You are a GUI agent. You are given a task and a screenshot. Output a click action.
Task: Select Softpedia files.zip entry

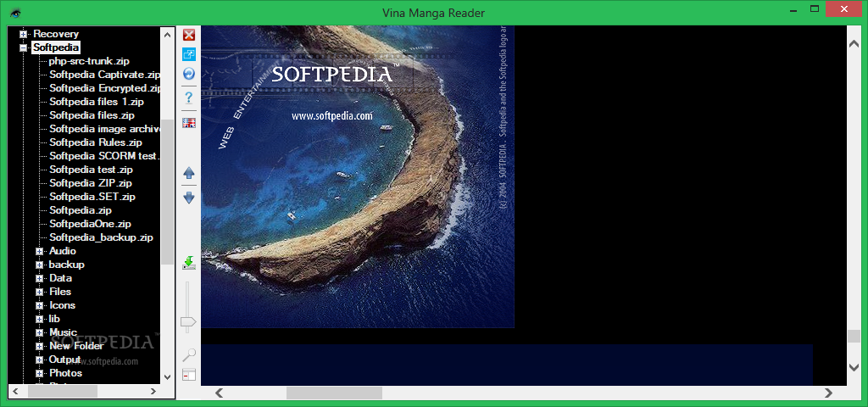click(92, 115)
